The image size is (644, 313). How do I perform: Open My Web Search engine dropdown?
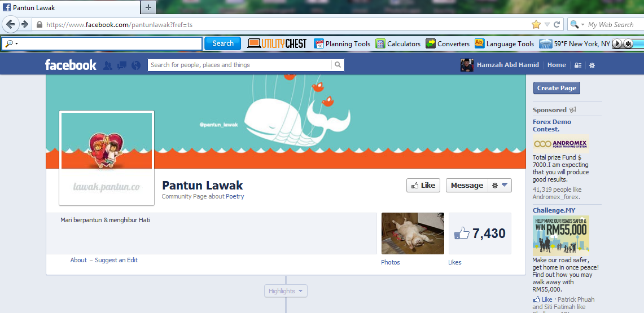coord(577,25)
